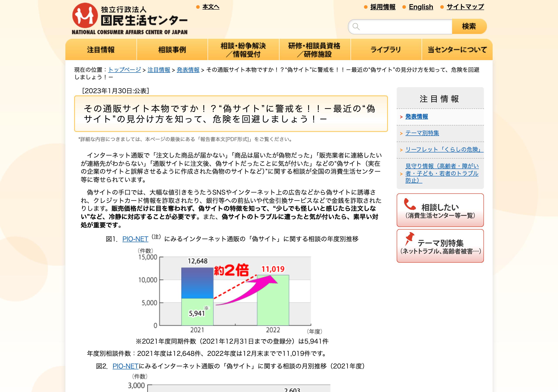Focus the site search text field
This screenshot has width=558, height=392.
pyautogui.click(x=400, y=27)
